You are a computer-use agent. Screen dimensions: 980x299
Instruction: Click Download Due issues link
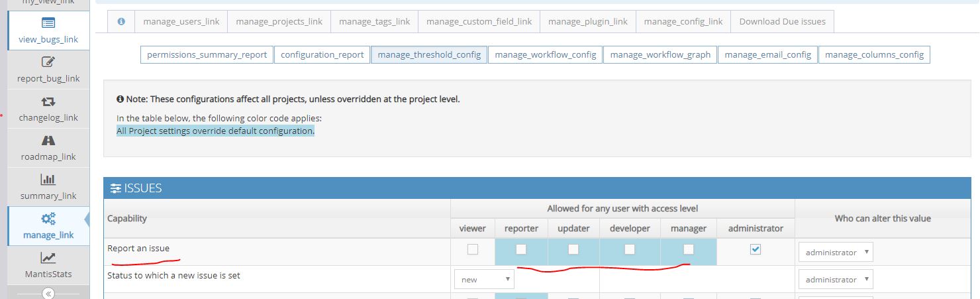782,21
